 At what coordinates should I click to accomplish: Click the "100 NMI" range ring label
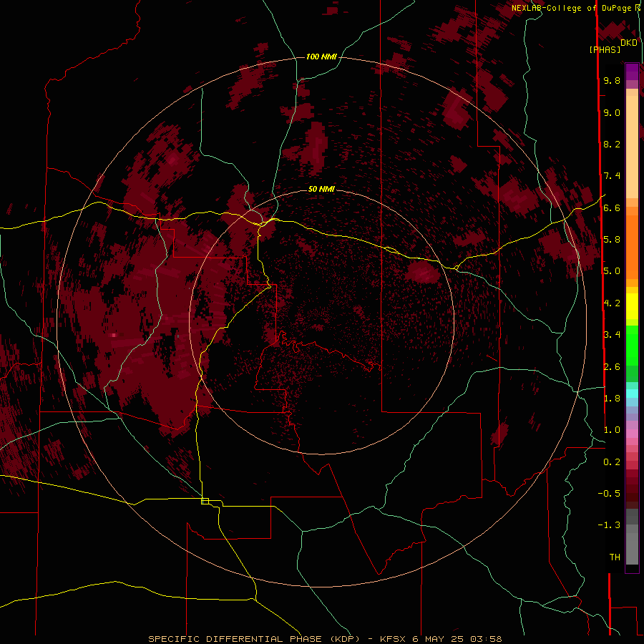click(321, 57)
